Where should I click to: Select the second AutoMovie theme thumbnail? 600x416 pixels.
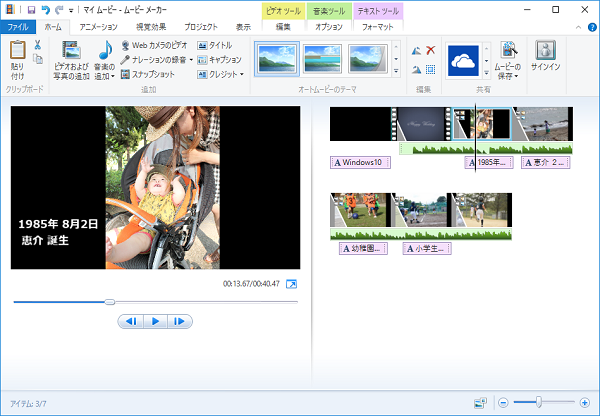tap(322, 59)
